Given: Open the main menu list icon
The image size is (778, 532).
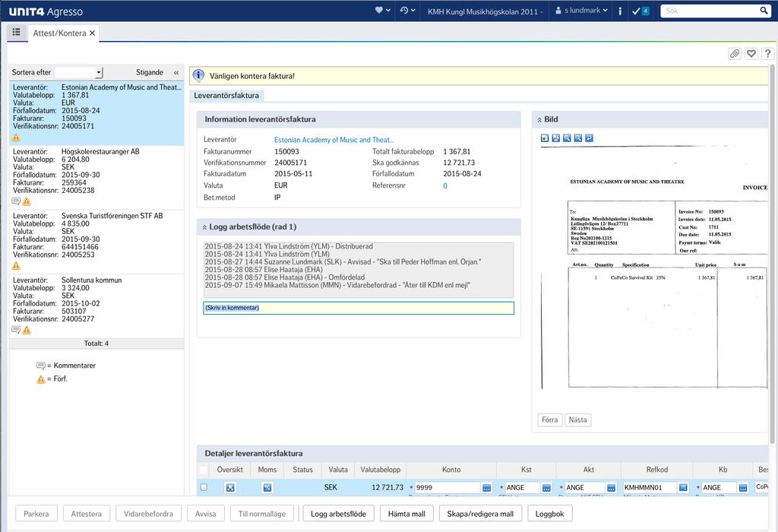Looking at the screenshot, I should point(17,32).
